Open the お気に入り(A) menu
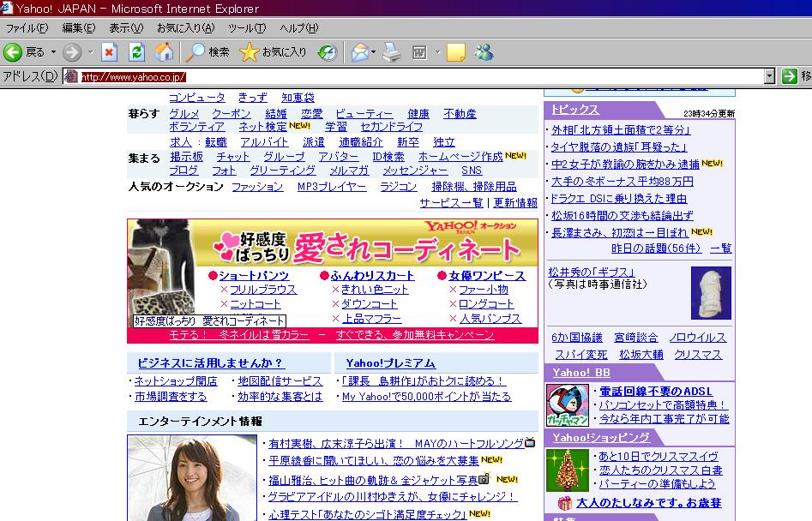This screenshot has width=812, height=521. [185, 28]
